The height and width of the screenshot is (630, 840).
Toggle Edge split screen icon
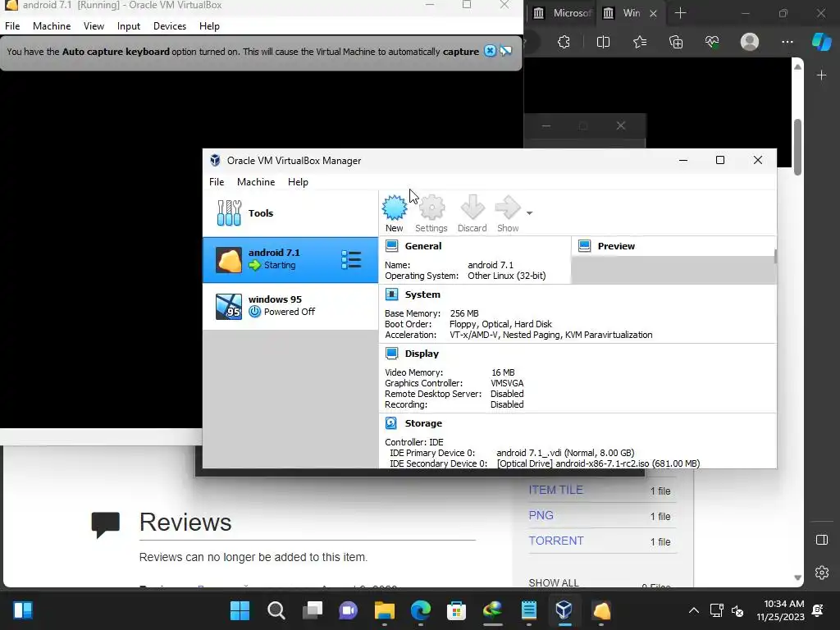coord(603,42)
